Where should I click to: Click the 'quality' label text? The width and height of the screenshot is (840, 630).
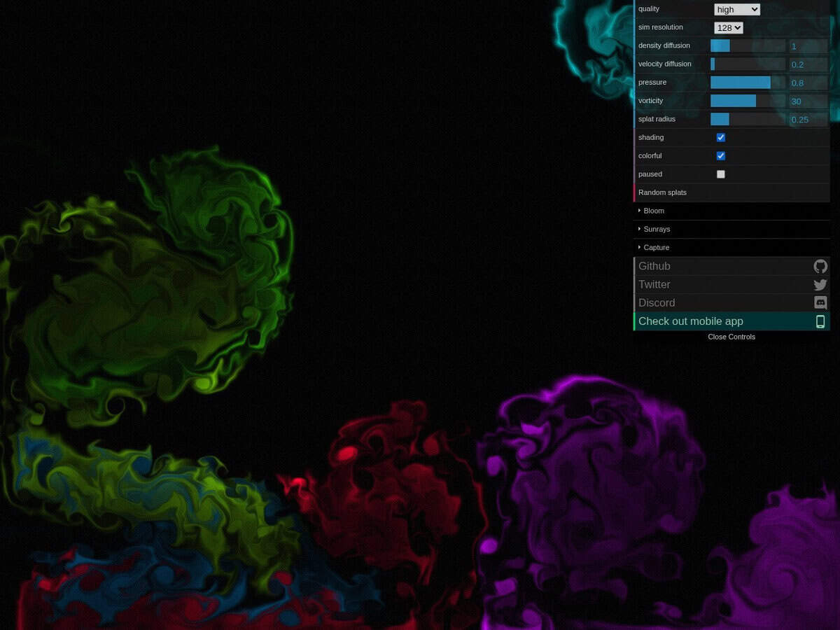pyautogui.click(x=649, y=9)
